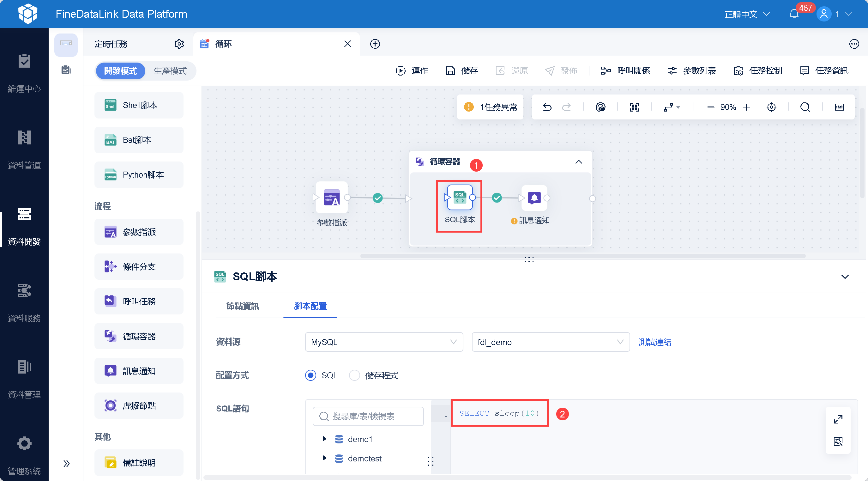Viewport: 868px width, 481px height.
Task: Click the zoom in plus icon
Action: (x=747, y=107)
